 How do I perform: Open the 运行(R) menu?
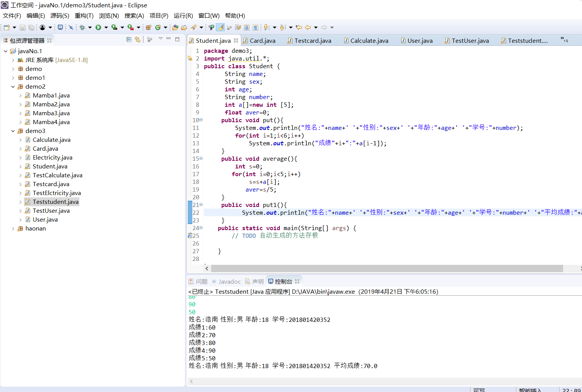(183, 15)
